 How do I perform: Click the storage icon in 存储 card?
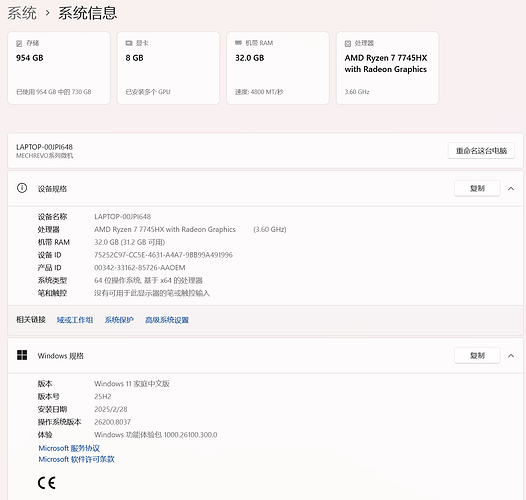[x=19, y=43]
